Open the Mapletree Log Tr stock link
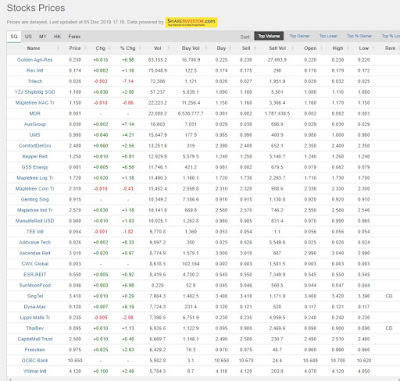Screen dimensions: 400x381 pos(35,178)
